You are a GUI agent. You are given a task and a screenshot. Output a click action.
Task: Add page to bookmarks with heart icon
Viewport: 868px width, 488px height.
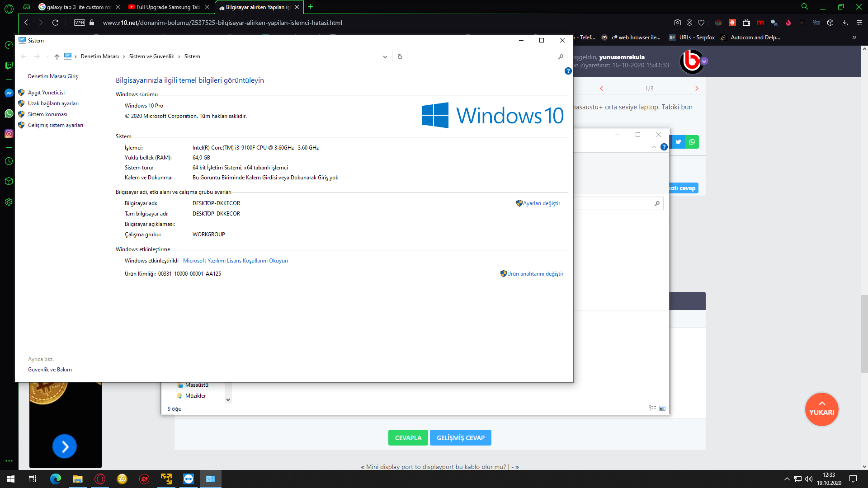[701, 23]
